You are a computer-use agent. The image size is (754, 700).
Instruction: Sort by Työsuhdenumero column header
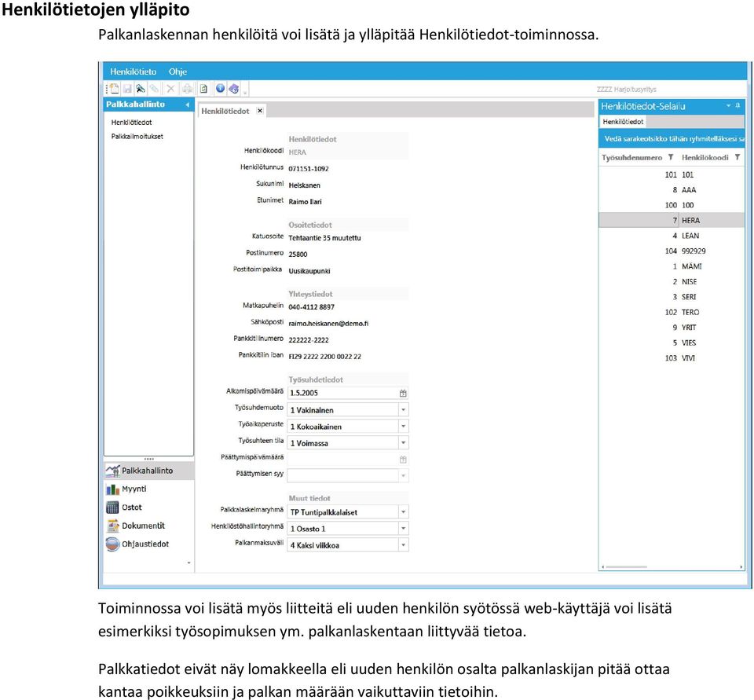tap(631, 157)
